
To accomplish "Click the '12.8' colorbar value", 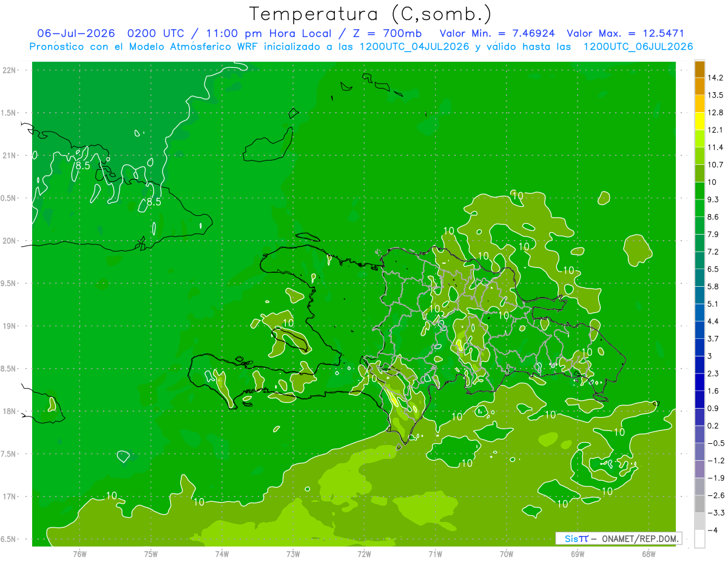I will pos(715,113).
